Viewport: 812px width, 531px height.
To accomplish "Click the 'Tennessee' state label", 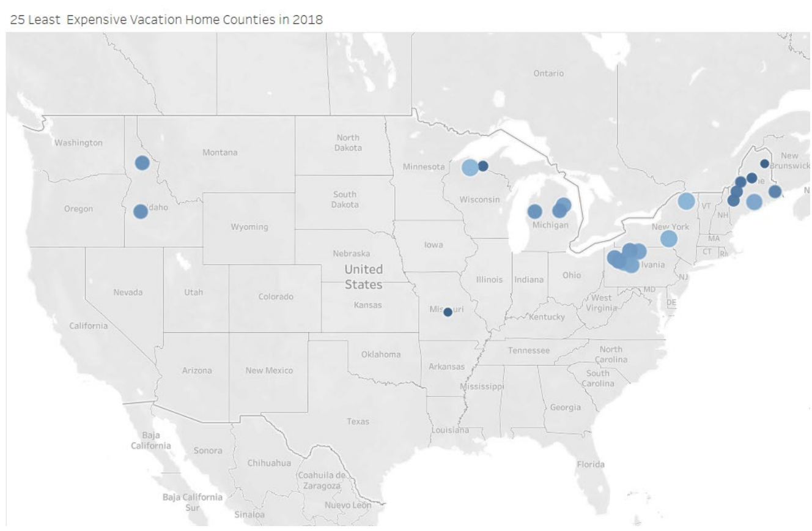I will [x=529, y=351].
